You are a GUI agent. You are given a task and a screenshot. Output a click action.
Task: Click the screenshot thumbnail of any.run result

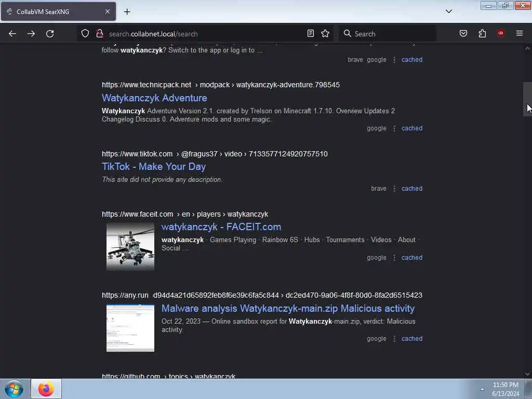click(130, 328)
